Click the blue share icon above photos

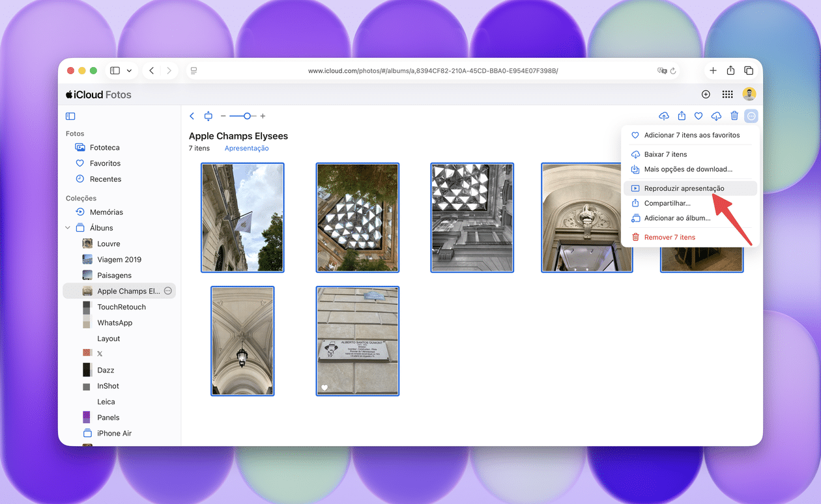(682, 116)
